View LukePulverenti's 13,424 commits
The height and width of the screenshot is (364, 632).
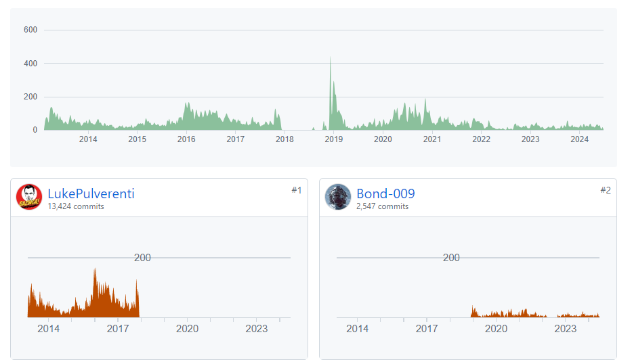click(76, 206)
